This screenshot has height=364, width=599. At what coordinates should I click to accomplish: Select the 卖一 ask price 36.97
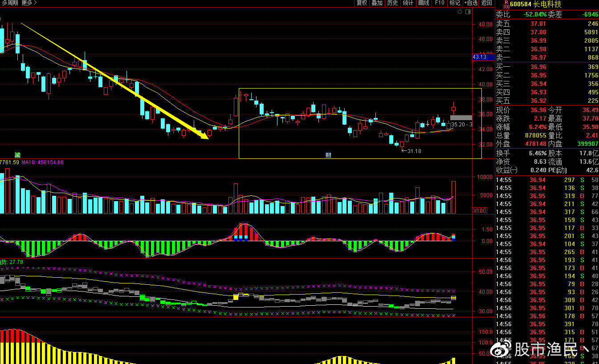[538, 58]
